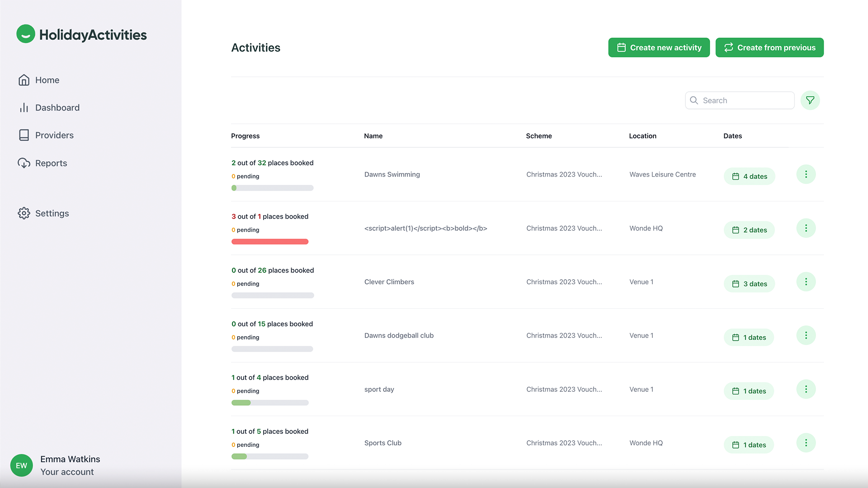Click Create from previous button
Viewport: 868px width, 488px height.
pos(769,47)
